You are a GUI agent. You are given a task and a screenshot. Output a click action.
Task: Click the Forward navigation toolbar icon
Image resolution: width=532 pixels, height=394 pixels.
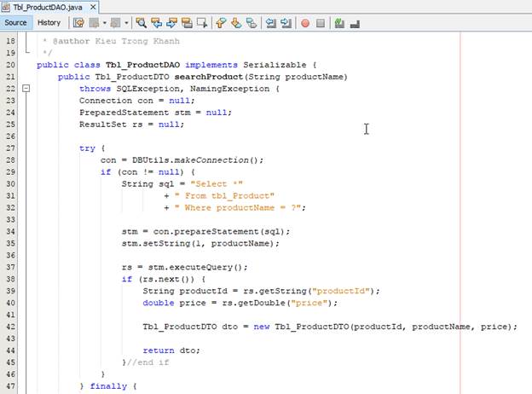[115, 23]
